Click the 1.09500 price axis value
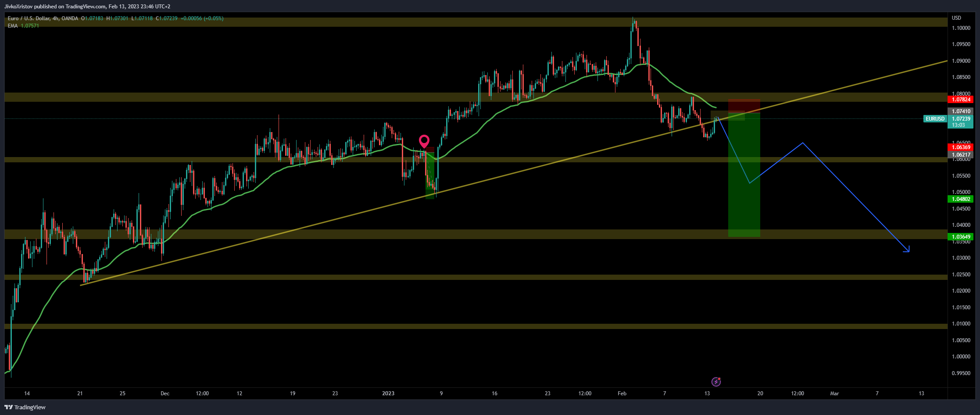This screenshot has width=980, height=415. [961, 44]
